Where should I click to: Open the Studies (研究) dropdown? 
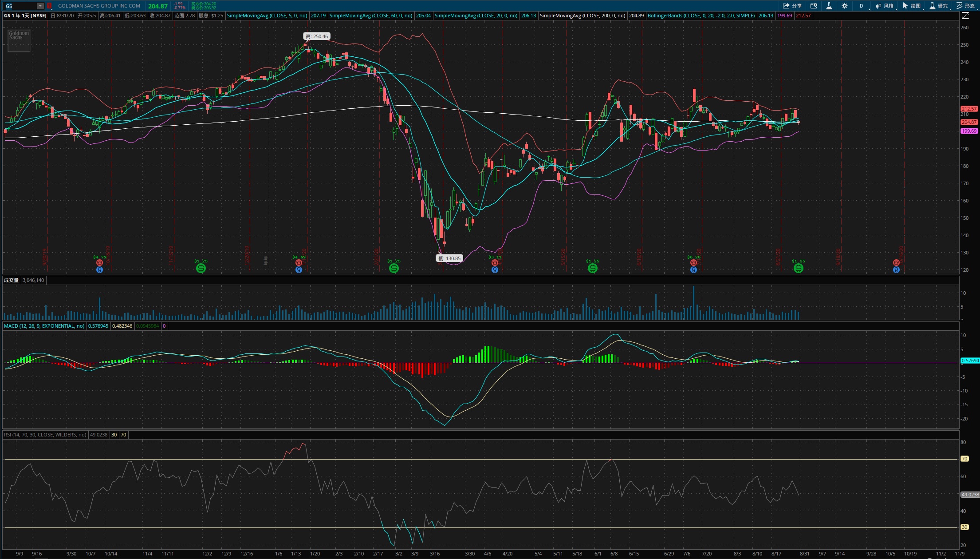point(939,6)
